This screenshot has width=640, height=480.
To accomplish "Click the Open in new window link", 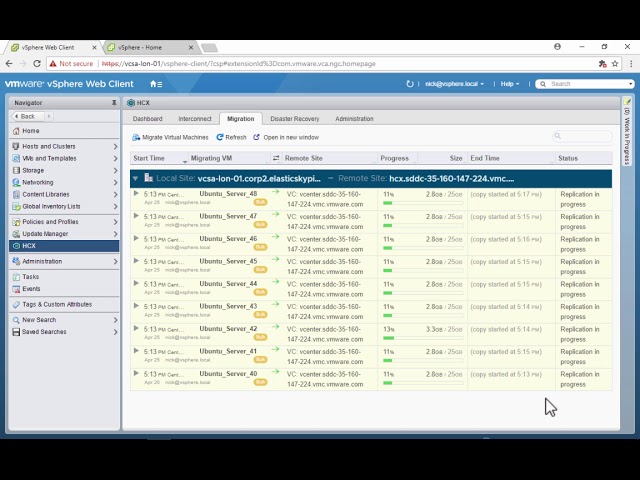I will point(290,137).
